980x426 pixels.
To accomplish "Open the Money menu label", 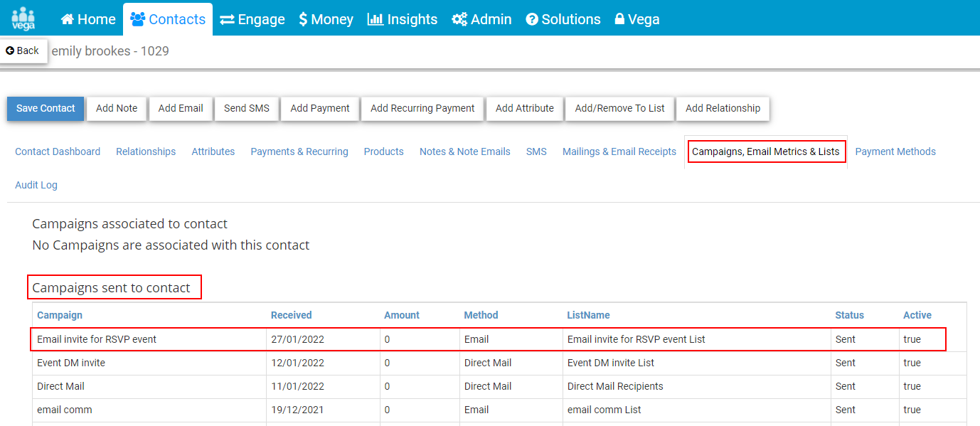I will 332,19.
